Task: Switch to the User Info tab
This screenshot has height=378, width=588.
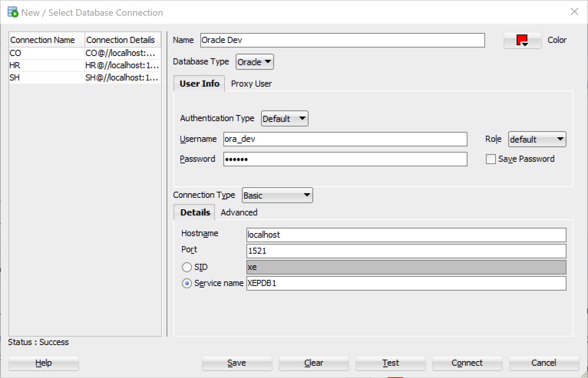Action: click(199, 84)
